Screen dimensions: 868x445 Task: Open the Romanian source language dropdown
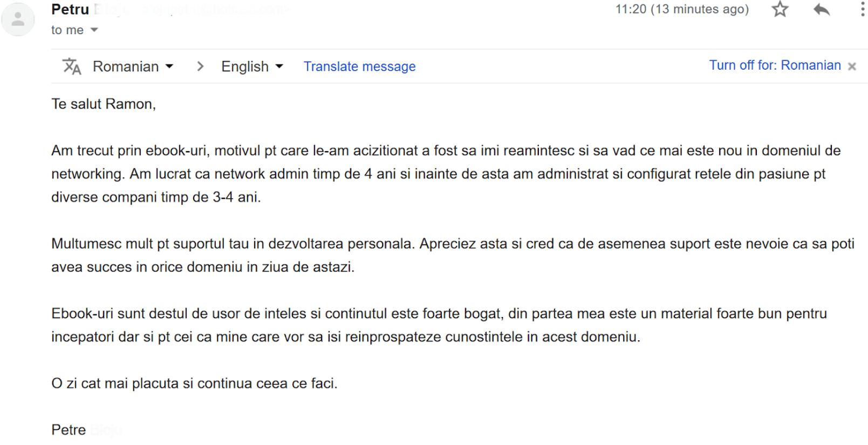coord(133,66)
